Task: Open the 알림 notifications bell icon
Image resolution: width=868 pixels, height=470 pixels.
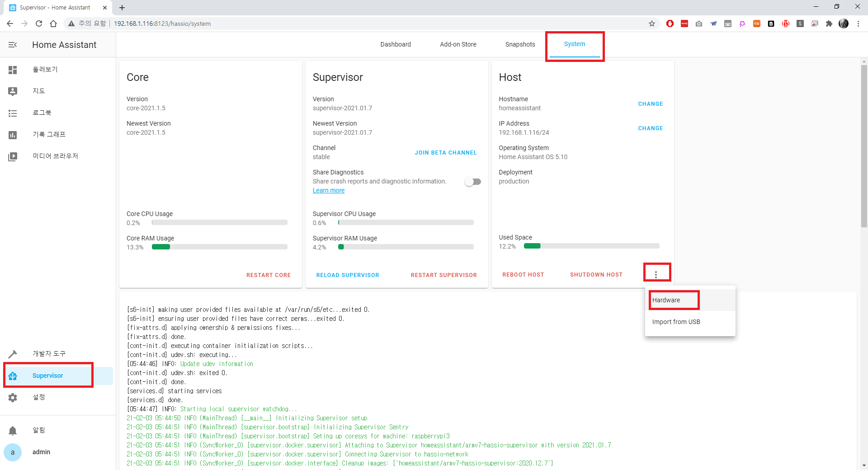Action: [x=13, y=430]
